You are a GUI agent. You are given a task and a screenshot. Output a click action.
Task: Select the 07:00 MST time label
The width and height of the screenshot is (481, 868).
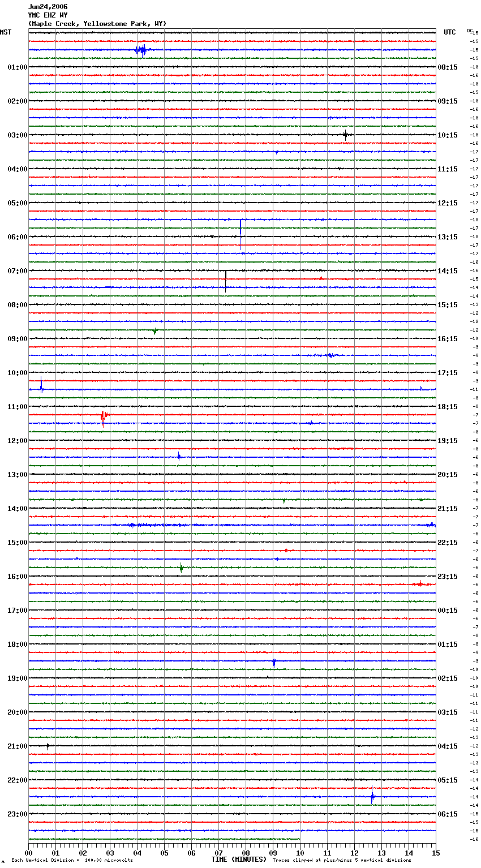click(x=18, y=271)
